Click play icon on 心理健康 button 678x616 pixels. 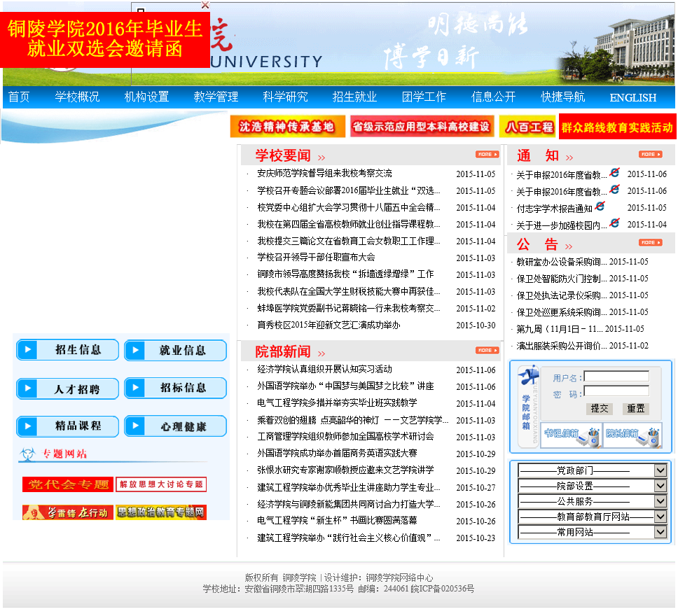point(136,426)
